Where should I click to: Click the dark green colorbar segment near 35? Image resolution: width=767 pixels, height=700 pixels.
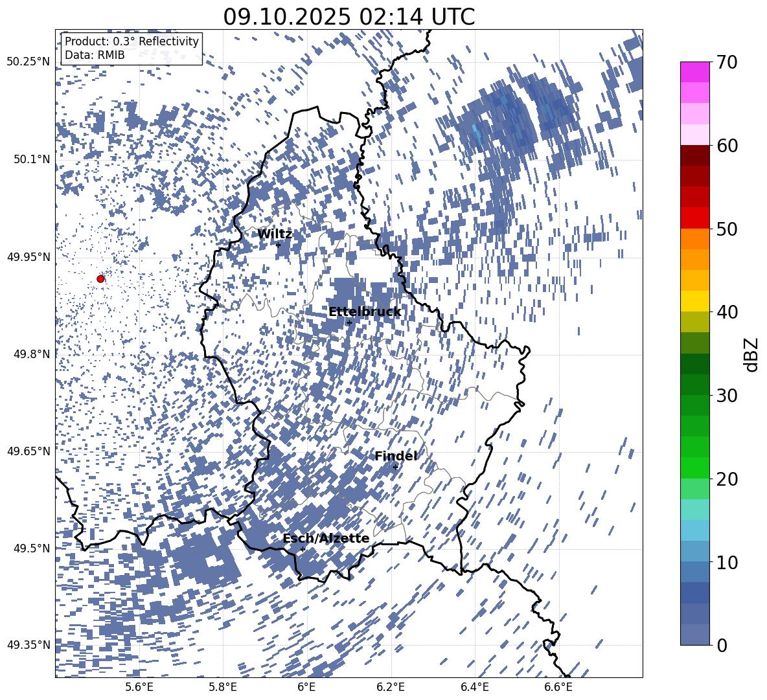(x=694, y=364)
